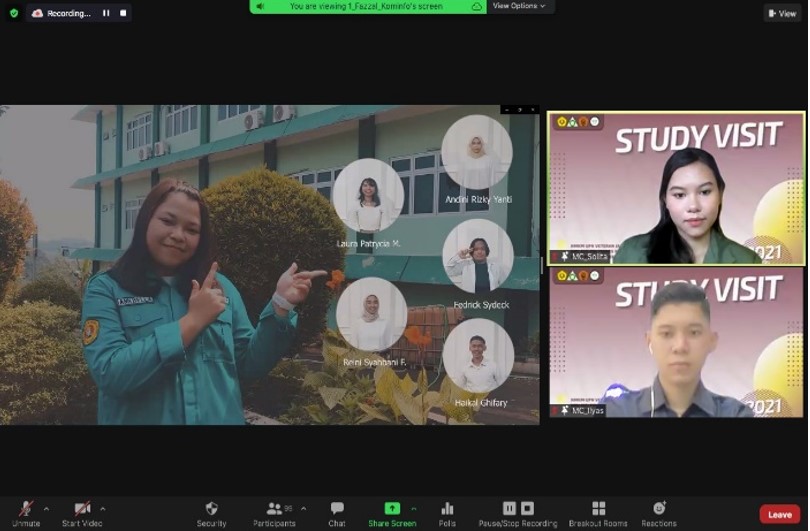Expand video options arrow next to Start Video
The width and height of the screenshot is (810, 531).
[x=103, y=509]
